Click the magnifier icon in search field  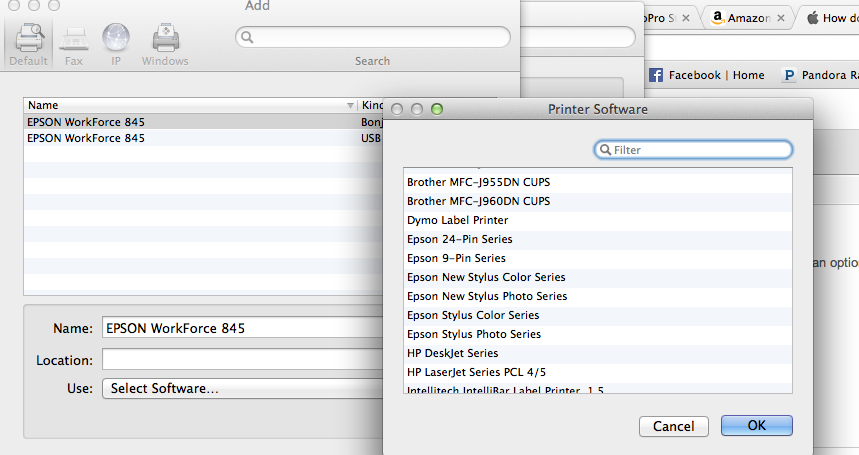coord(247,37)
